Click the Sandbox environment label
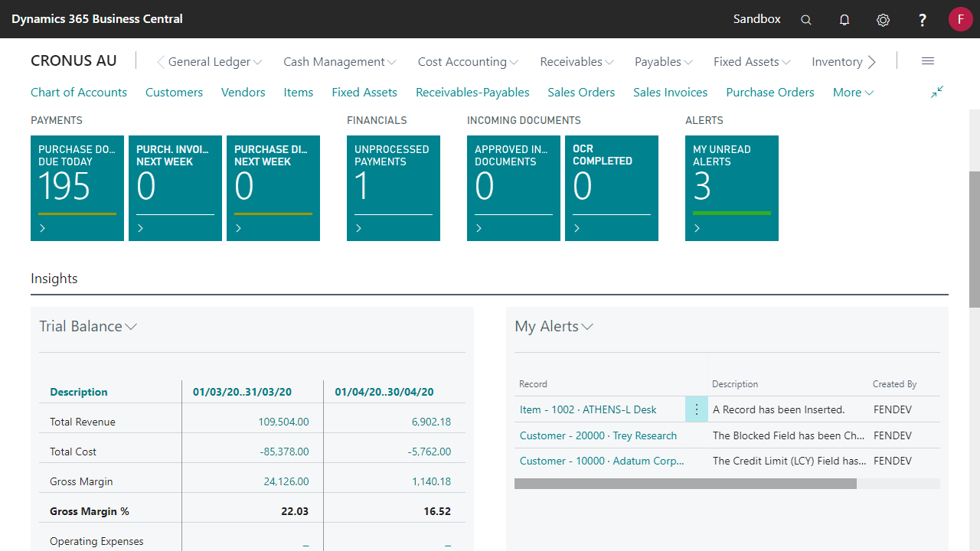The image size is (980, 551). [757, 19]
